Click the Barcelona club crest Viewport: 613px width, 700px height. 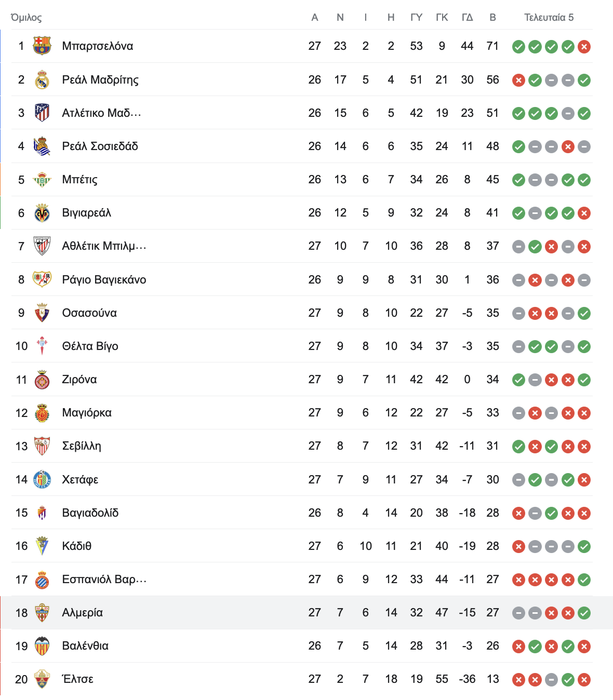(42, 46)
